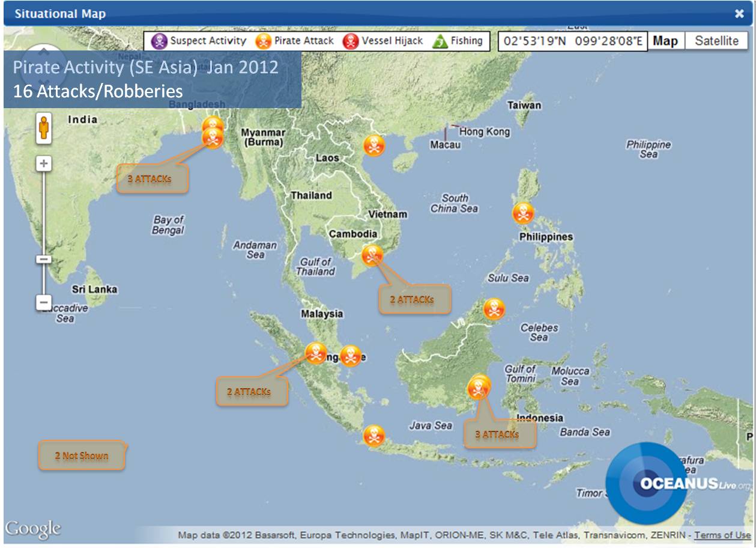Open the pirate marker below the Cambodia label

click(x=372, y=255)
